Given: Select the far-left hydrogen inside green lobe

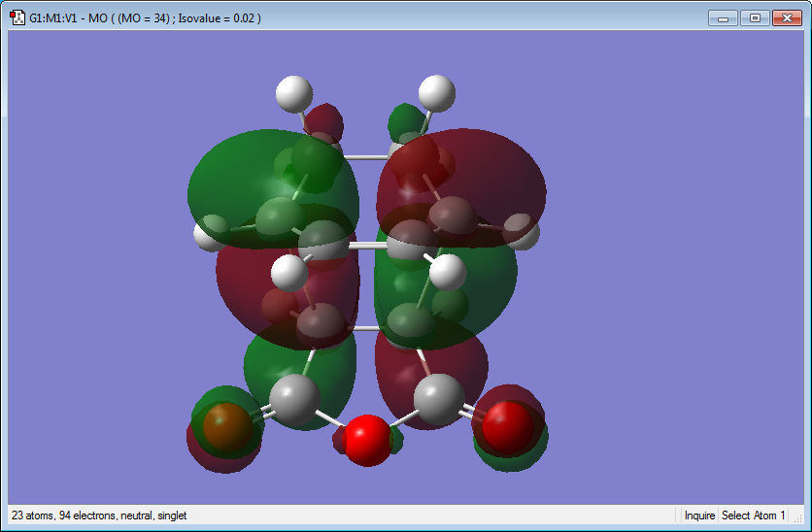Looking at the screenshot, I should pos(212,233).
